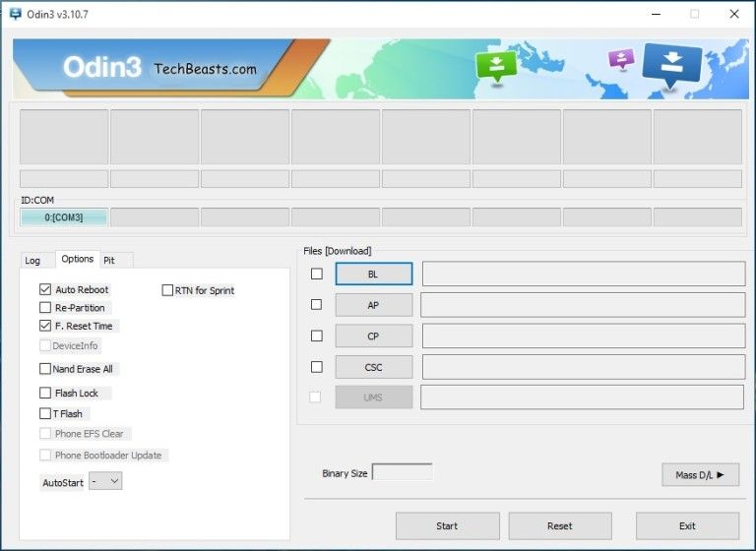This screenshot has width=756, height=551.
Task: Enable Nand Erase All checkbox
Action: [x=45, y=369]
